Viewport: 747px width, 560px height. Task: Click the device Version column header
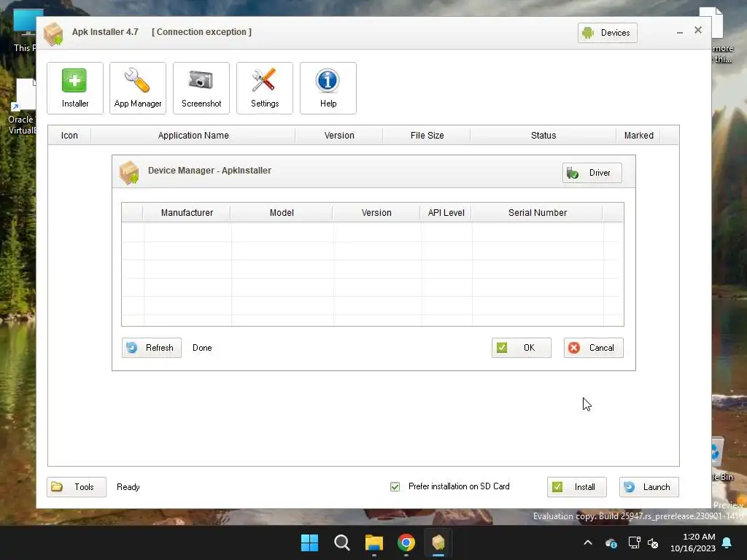tap(376, 213)
